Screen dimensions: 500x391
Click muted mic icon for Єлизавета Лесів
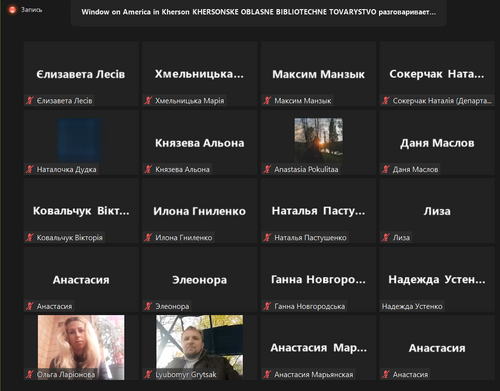(30, 100)
